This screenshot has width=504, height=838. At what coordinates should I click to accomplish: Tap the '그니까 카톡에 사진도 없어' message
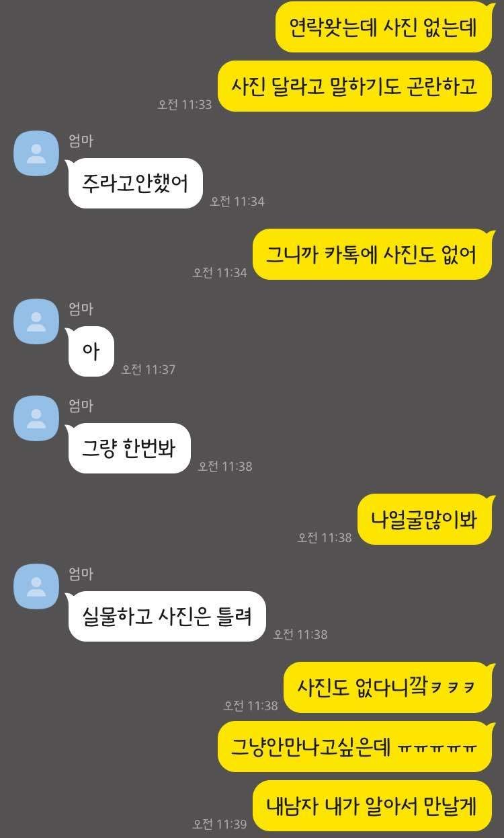[x=374, y=254]
